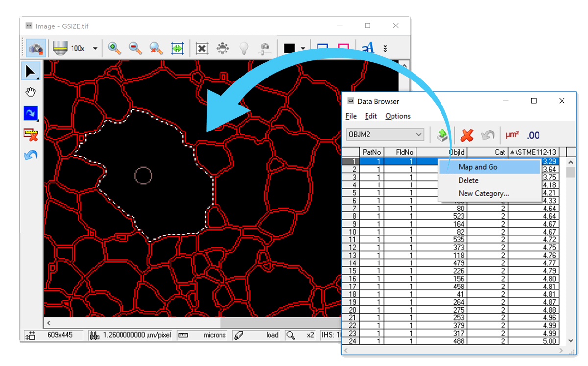Toggle the µm² units button
This screenshot has height=366, width=588.
coord(512,135)
